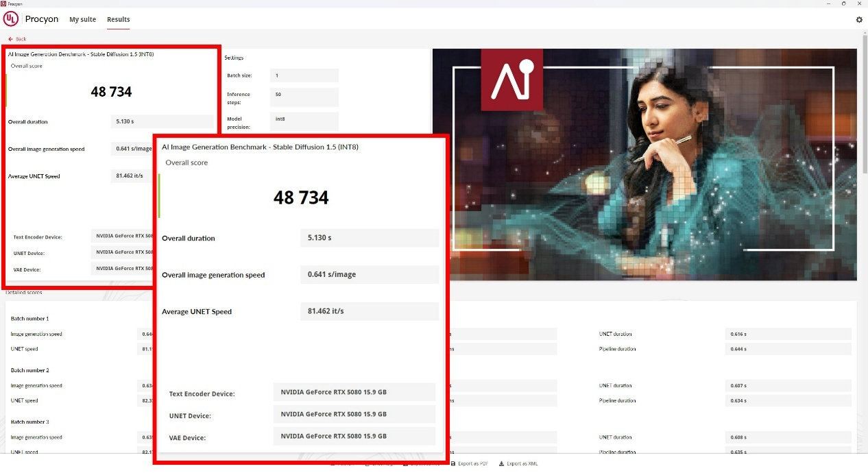
Task: Click the Batch number 1 heading
Action: 29,319
